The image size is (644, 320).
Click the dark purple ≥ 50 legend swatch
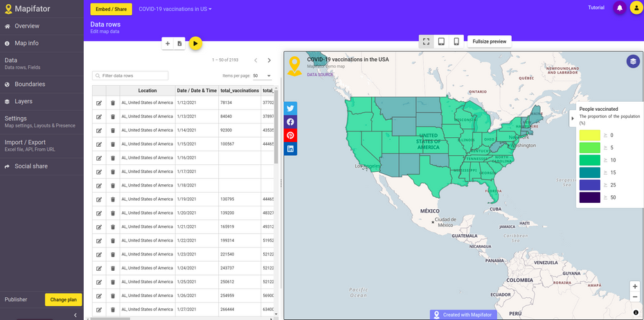click(x=590, y=197)
